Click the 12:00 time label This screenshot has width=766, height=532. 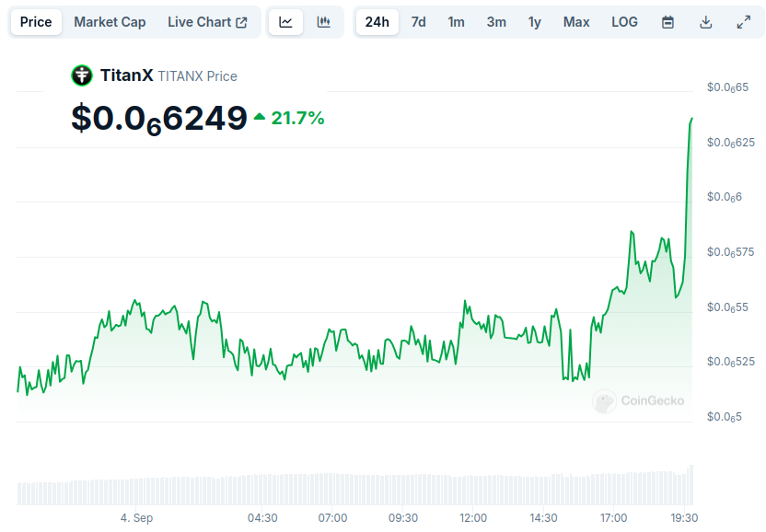click(473, 518)
